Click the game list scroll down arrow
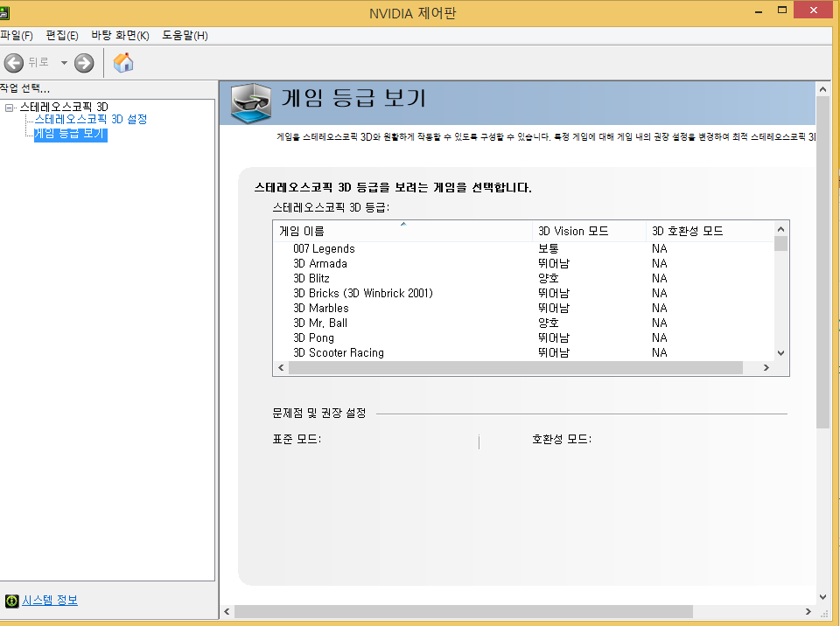 pyautogui.click(x=780, y=353)
